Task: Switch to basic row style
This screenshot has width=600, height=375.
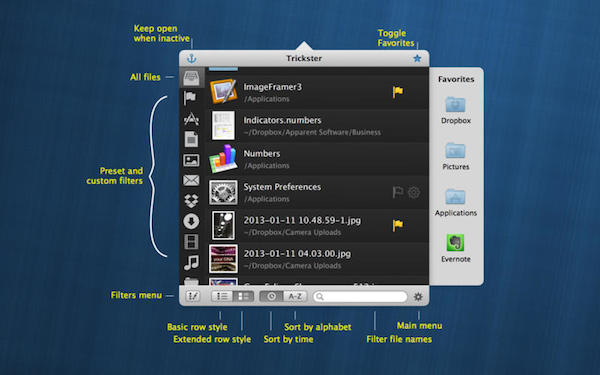Action: point(222,296)
